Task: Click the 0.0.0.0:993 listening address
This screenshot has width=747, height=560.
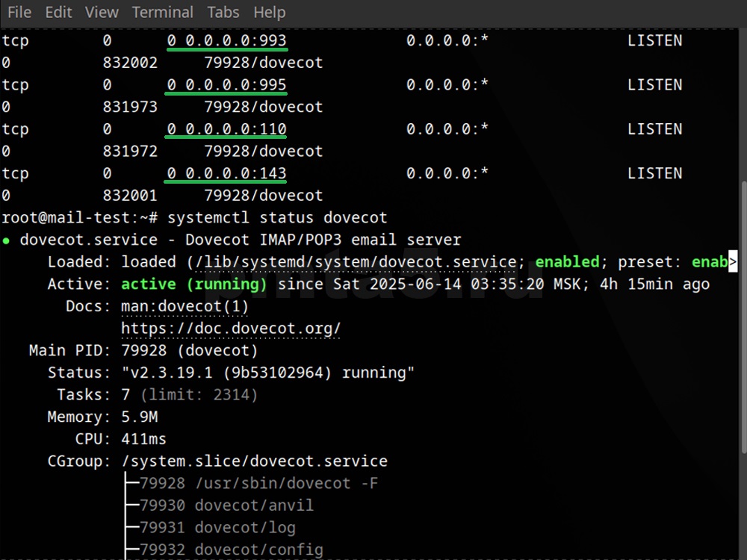Action: (236, 40)
